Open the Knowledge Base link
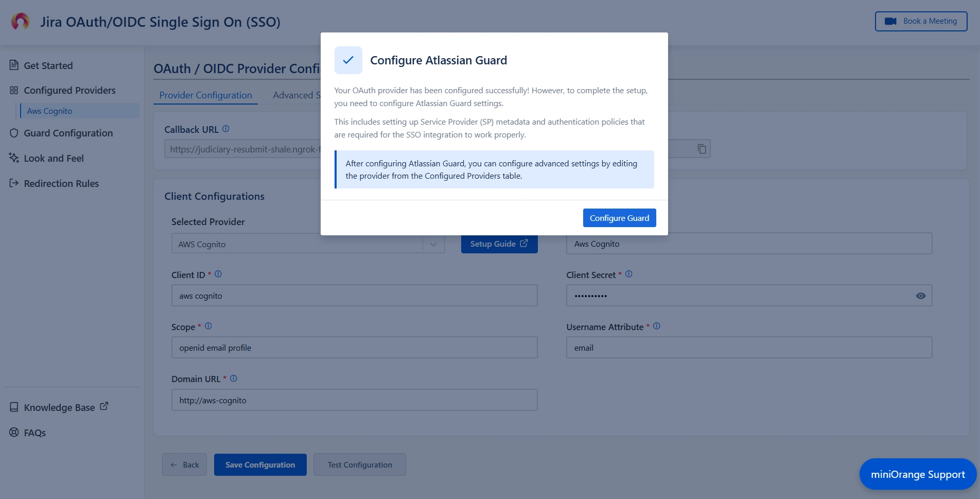The height and width of the screenshot is (499, 980). (x=59, y=407)
